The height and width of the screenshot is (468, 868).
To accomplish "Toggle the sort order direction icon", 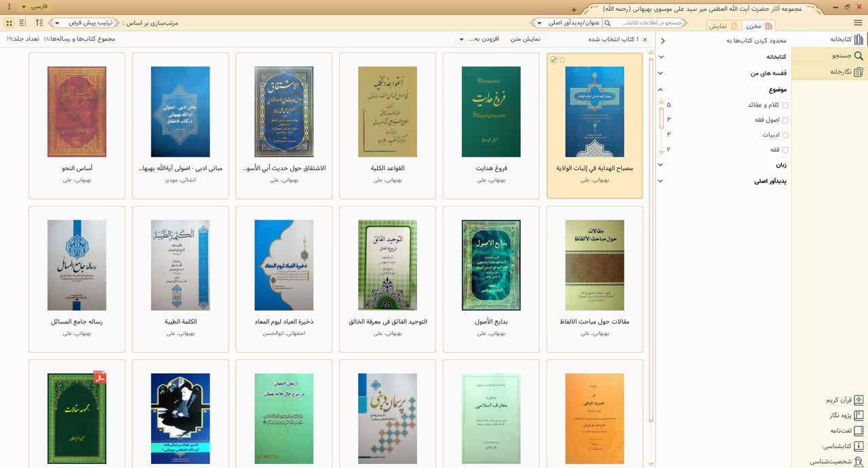I will 39,23.
